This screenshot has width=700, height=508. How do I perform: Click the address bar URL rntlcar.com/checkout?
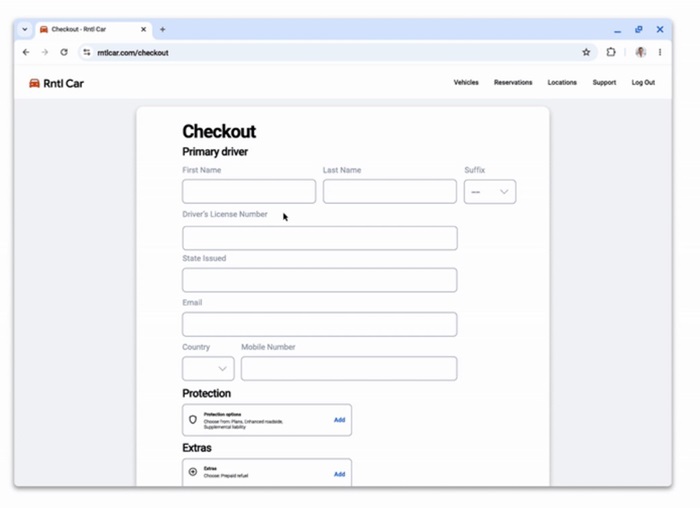[133, 53]
